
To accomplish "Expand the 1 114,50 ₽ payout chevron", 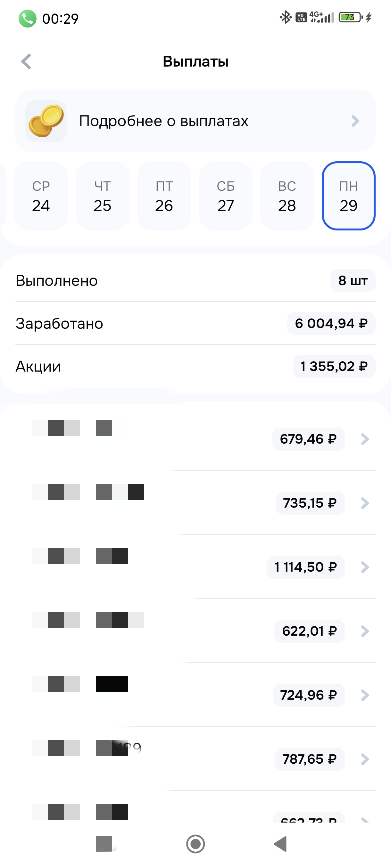I will point(365,567).
